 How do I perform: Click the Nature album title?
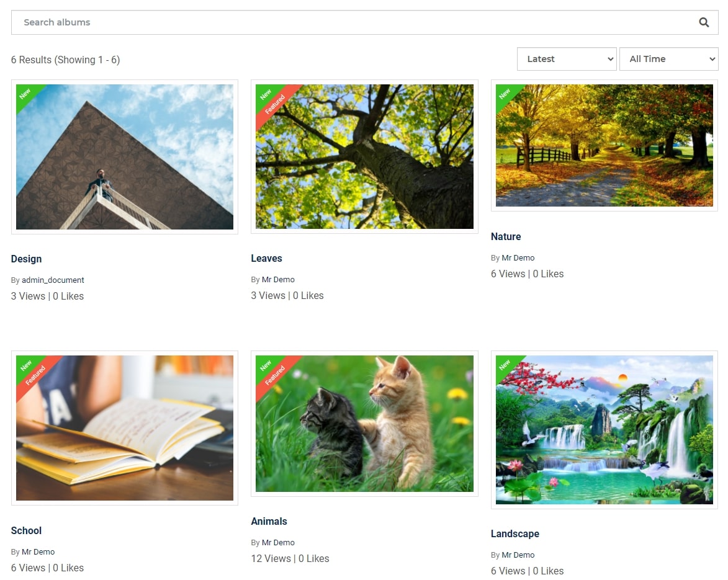click(506, 236)
